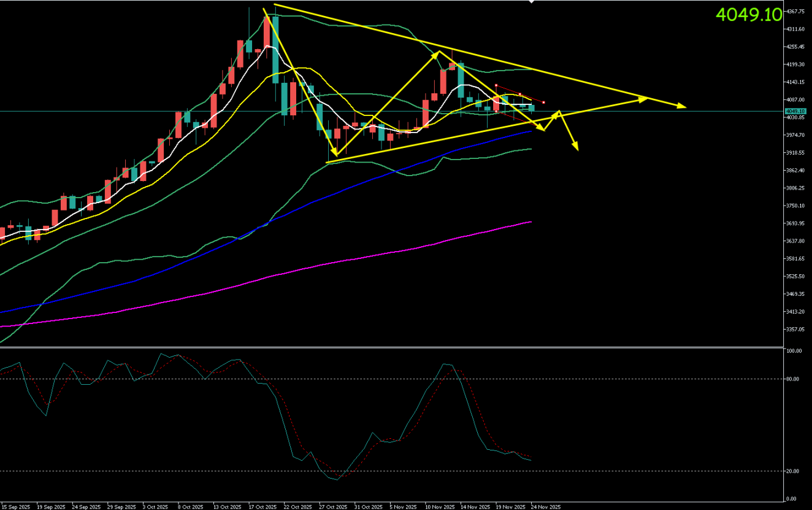Select the final downward yellow forecast arrowhead
This screenshot has width=812, height=510.
click(575, 147)
